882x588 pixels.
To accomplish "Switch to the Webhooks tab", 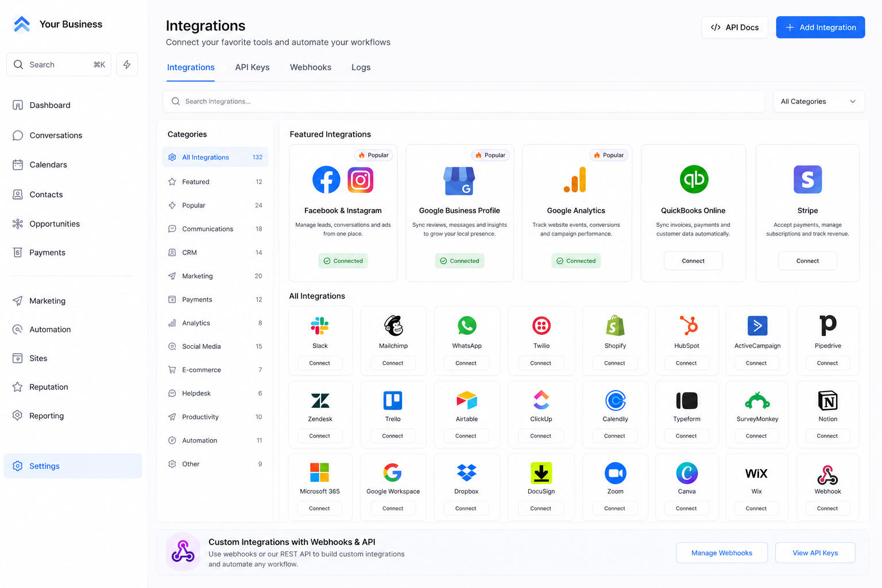I will 311,67.
